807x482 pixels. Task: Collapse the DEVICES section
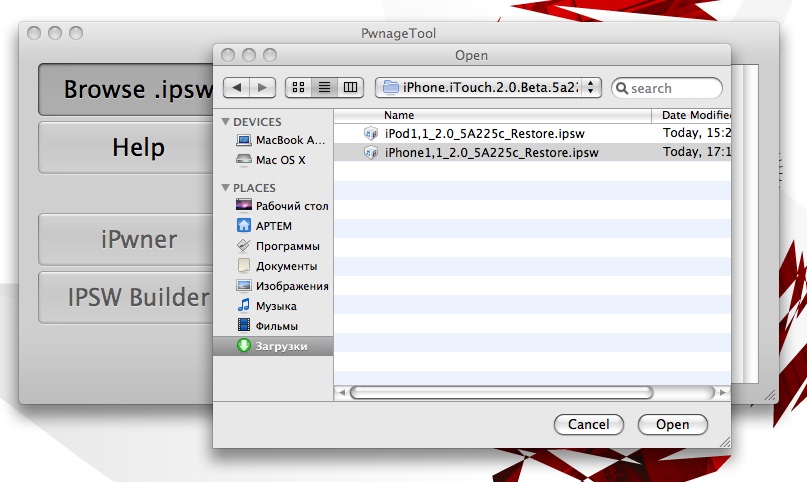(x=225, y=122)
